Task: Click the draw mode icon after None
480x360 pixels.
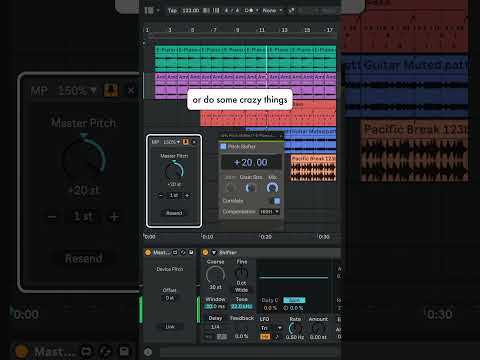Action: pos(291,11)
